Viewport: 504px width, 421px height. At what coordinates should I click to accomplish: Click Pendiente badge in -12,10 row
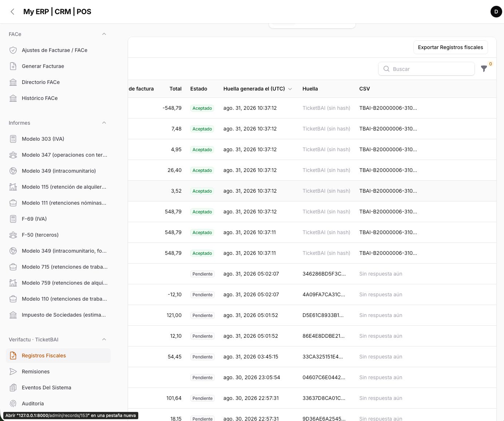point(202,295)
